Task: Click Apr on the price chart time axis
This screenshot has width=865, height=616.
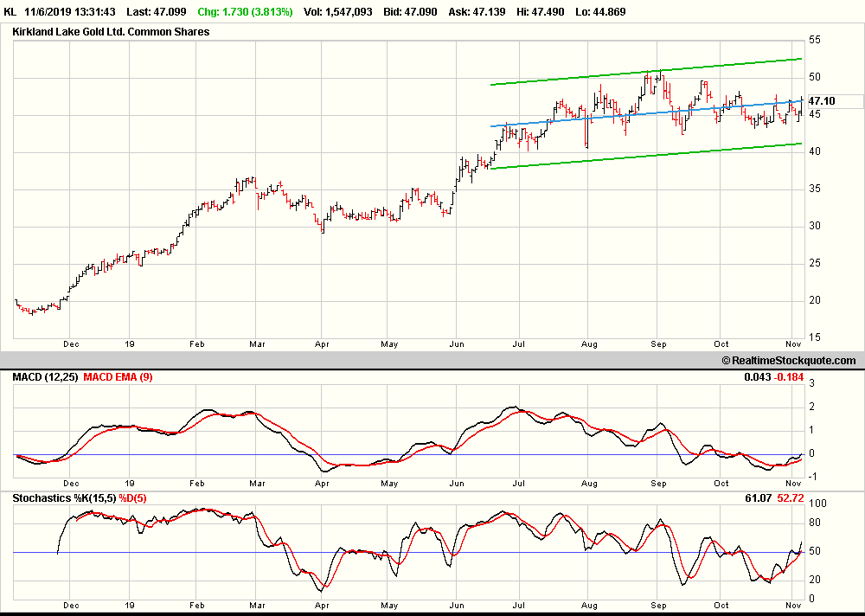Action: coord(322,343)
